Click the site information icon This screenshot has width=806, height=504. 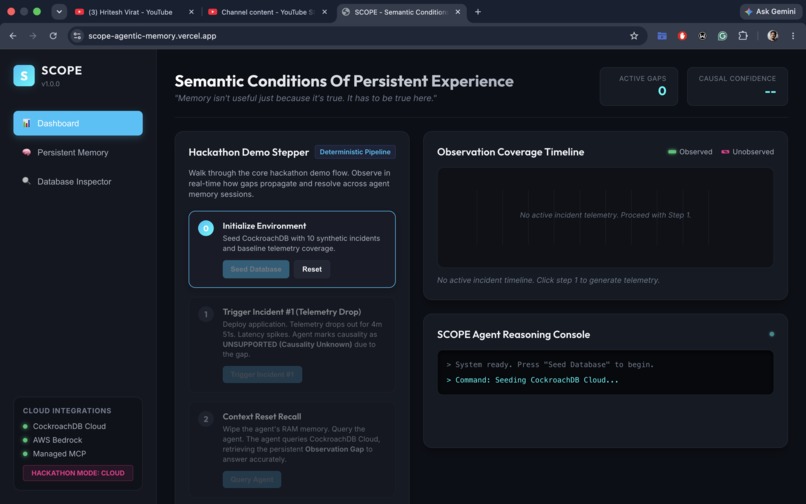(x=77, y=36)
